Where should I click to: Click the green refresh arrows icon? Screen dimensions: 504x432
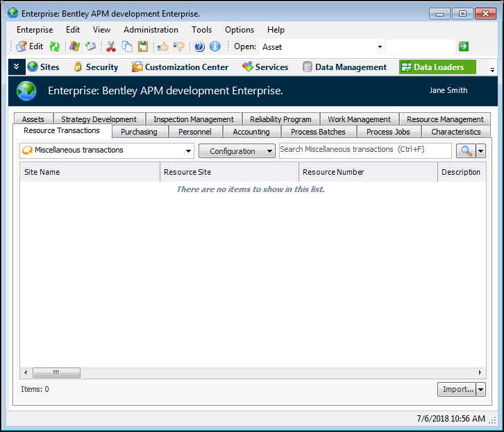55,46
